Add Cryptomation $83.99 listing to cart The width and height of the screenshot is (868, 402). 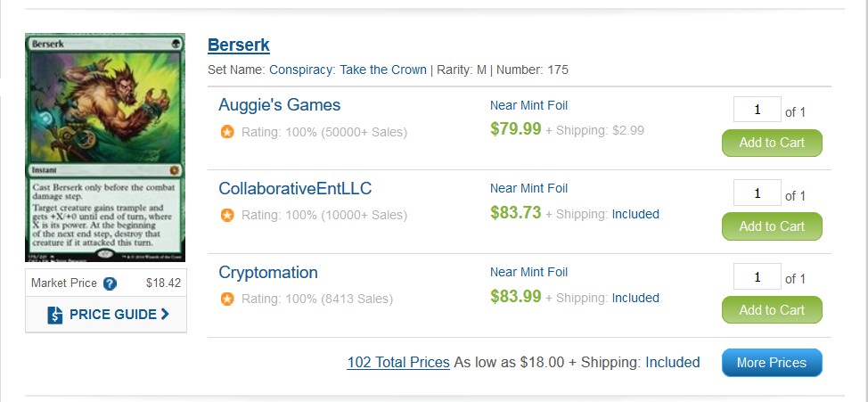click(771, 310)
